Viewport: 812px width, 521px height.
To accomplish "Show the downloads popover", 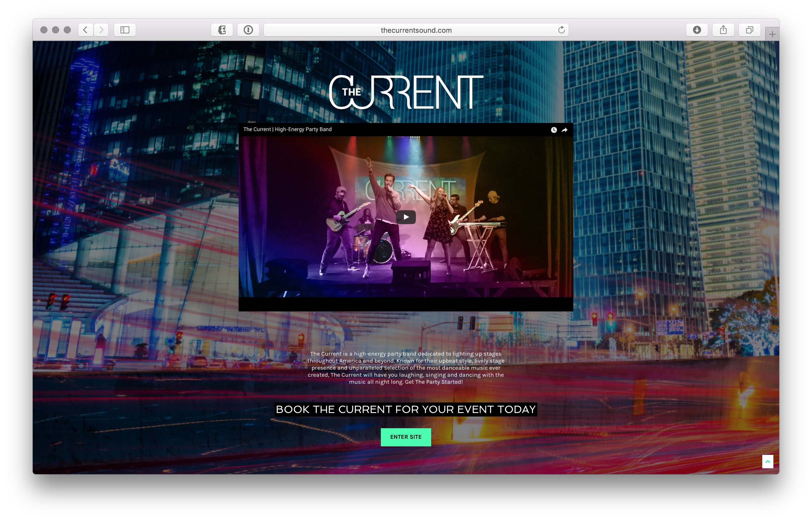I will [697, 30].
